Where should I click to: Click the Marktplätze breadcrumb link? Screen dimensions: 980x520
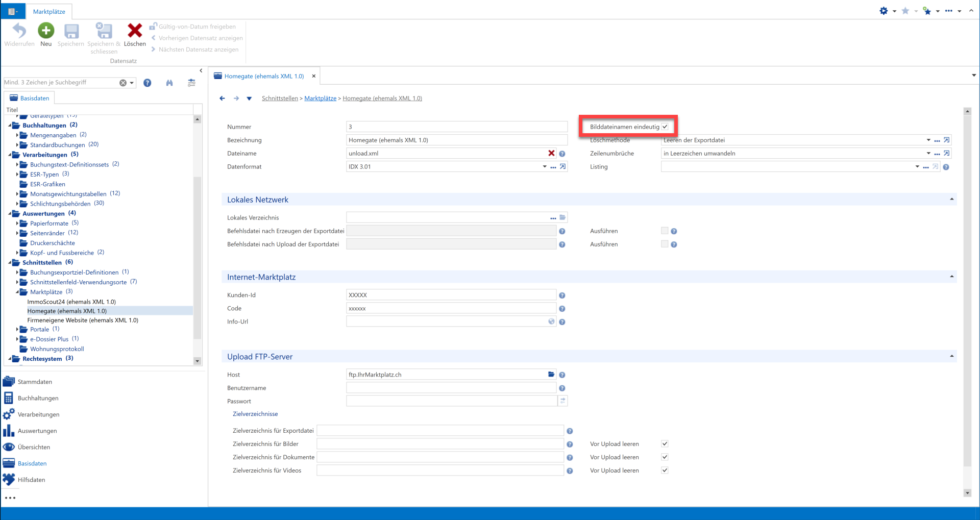pyautogui.click(x=321, y=98)
